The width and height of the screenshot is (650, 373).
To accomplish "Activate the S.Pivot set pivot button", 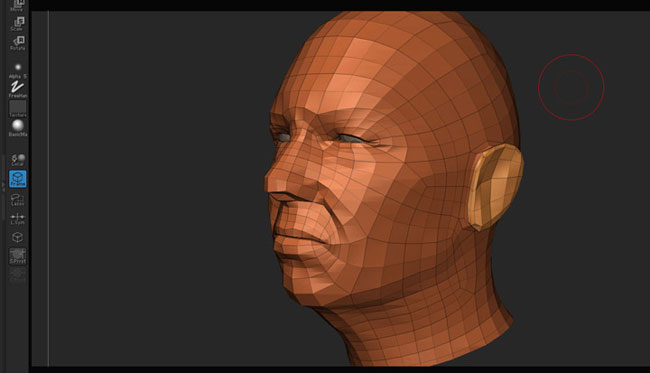I will (17, 256).
